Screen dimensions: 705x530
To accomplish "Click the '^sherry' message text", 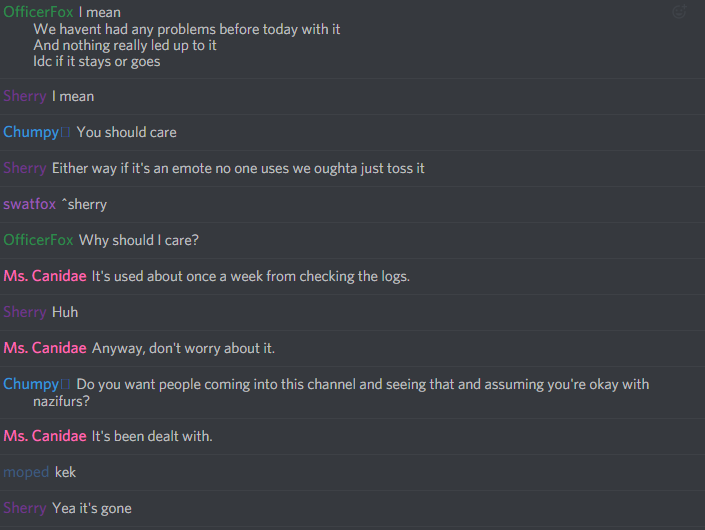I will [84, 204].
